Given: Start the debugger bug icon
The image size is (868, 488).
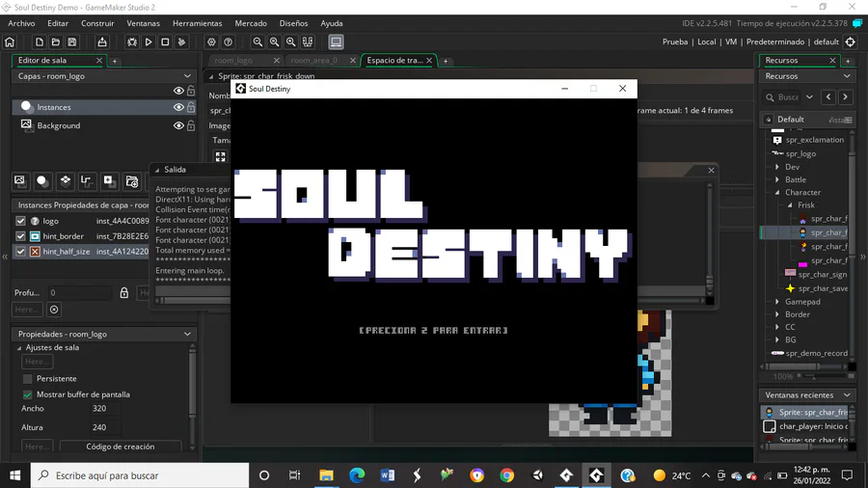Looking at the screenshot, I should pos(132,42).
